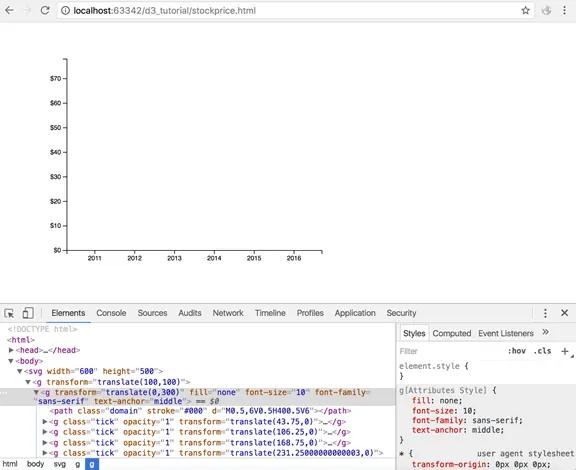Toggle the :hov element state panel
Screen dimensions: 576x470
click(516, 351)
